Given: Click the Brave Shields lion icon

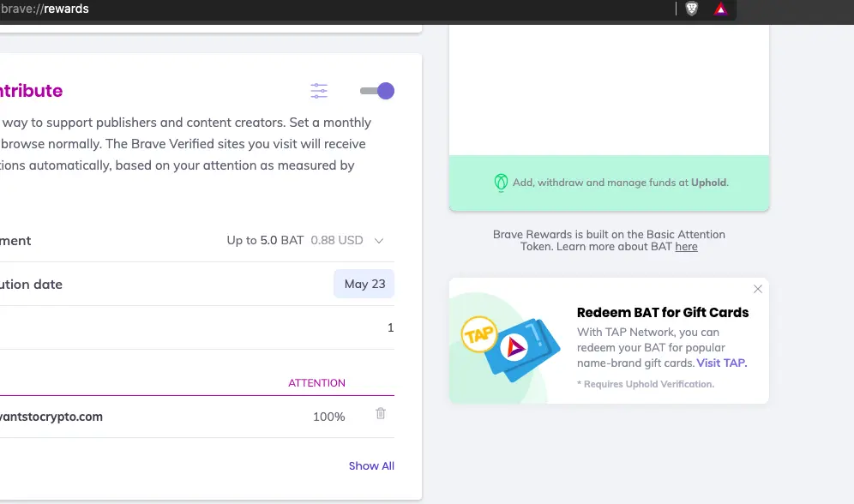Looking at the screenshot, I should [691, 9].
